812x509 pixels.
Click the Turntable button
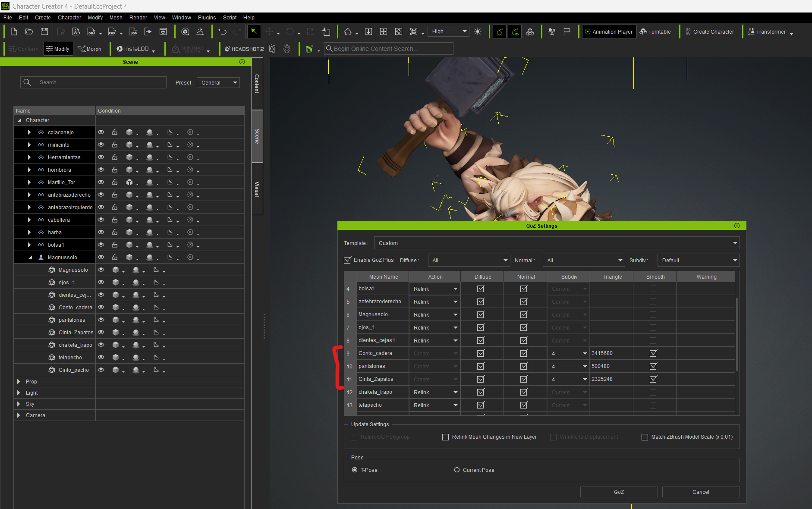click(655, 31)
